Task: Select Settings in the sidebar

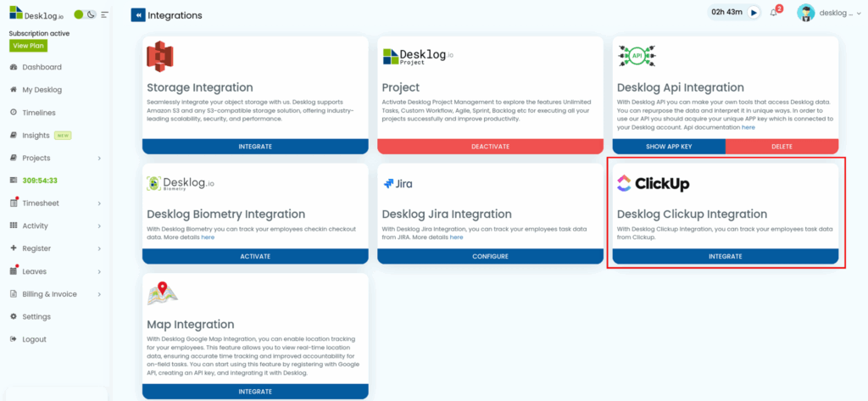Action: [36, 317]
